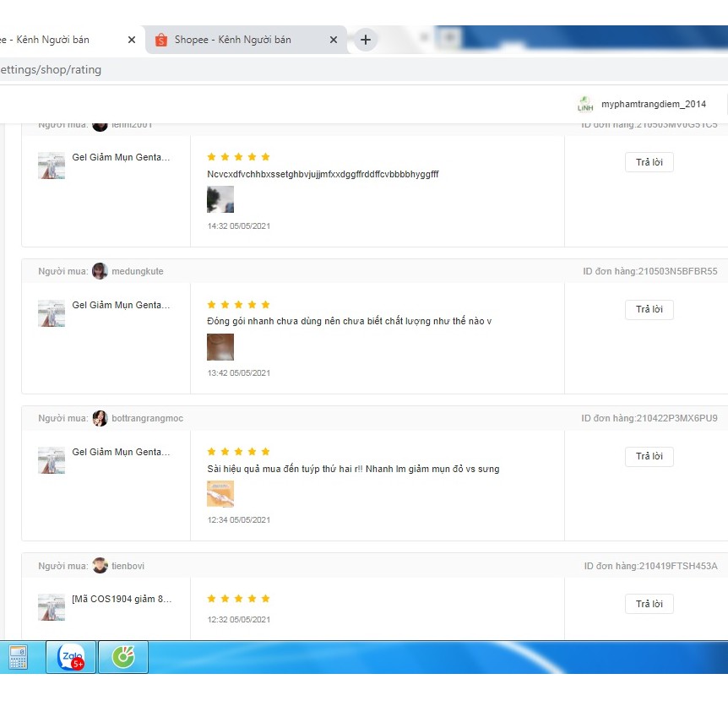Image resolution: width=728 pixels, height=728 pixels.
Task: Select order ID 210503N5BFBR55
Action: 677,271
